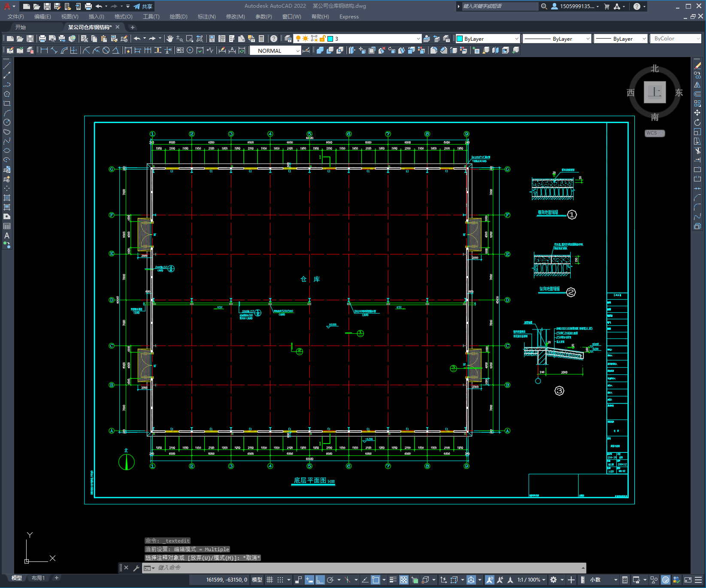The height and width of the screenshot is (588, 706).
Task: Select the Mirror modify tool
Action: coord(697,85)
